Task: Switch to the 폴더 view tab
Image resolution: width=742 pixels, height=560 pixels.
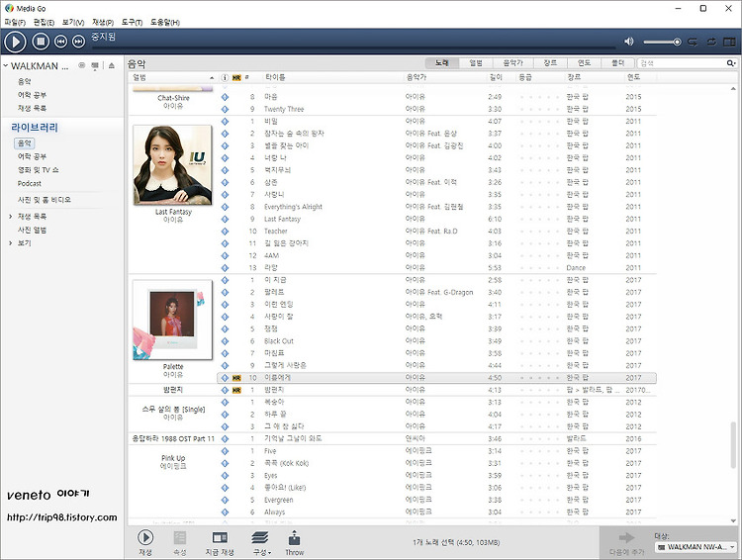Action: [618, 63]
